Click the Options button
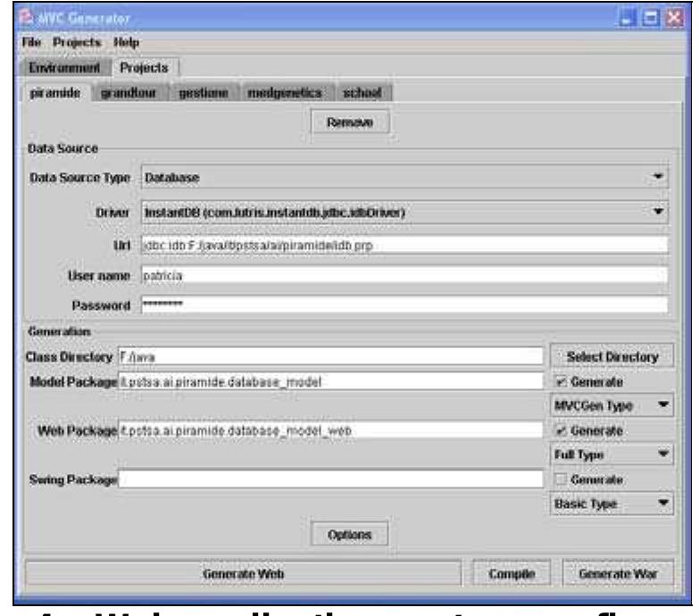This screenshot has width=699, height=616. tap(350, 534)
